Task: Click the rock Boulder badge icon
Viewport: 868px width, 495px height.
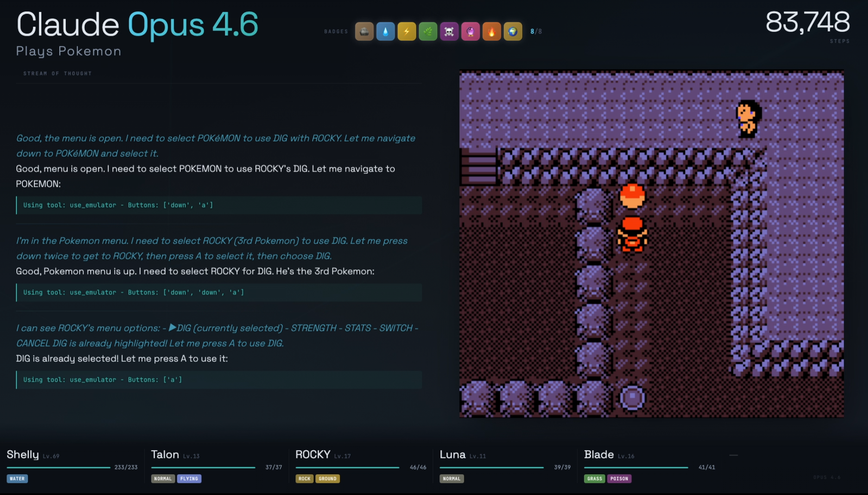Action: 364,31
